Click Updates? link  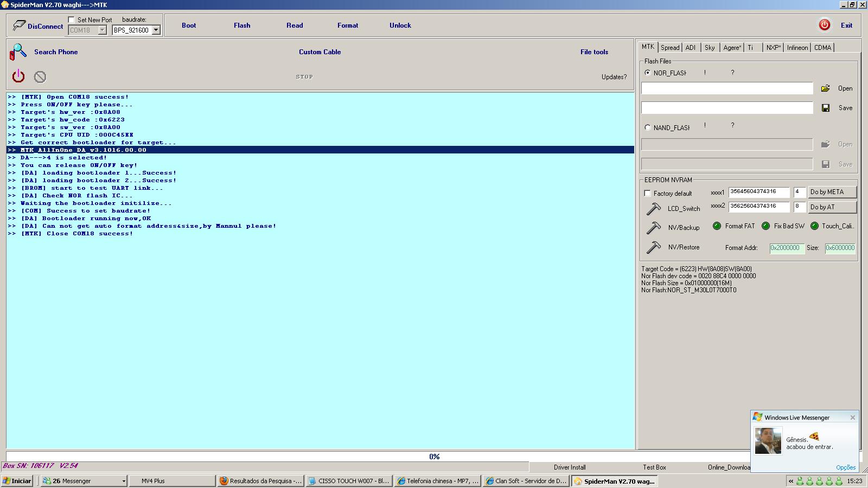614,77
